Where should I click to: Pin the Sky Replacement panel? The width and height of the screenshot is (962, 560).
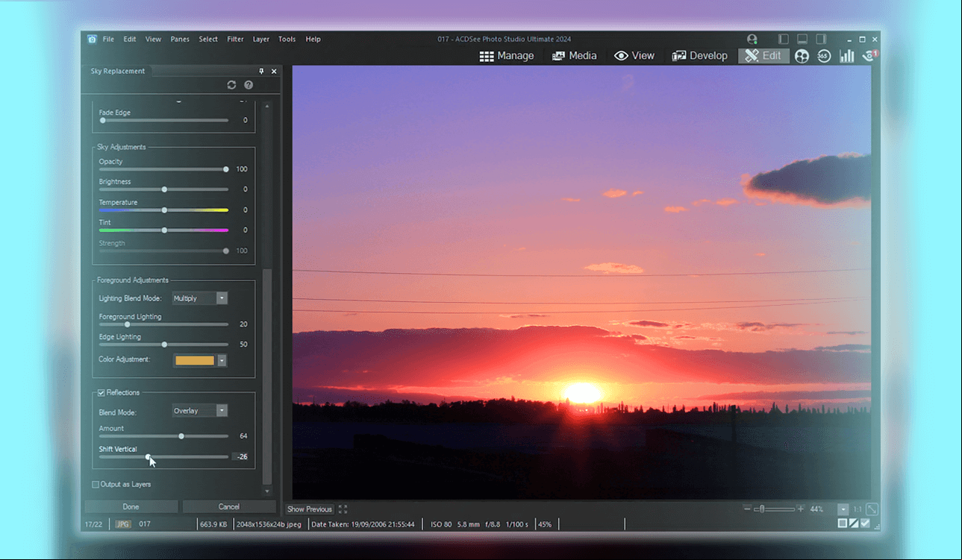click(261, 72)
